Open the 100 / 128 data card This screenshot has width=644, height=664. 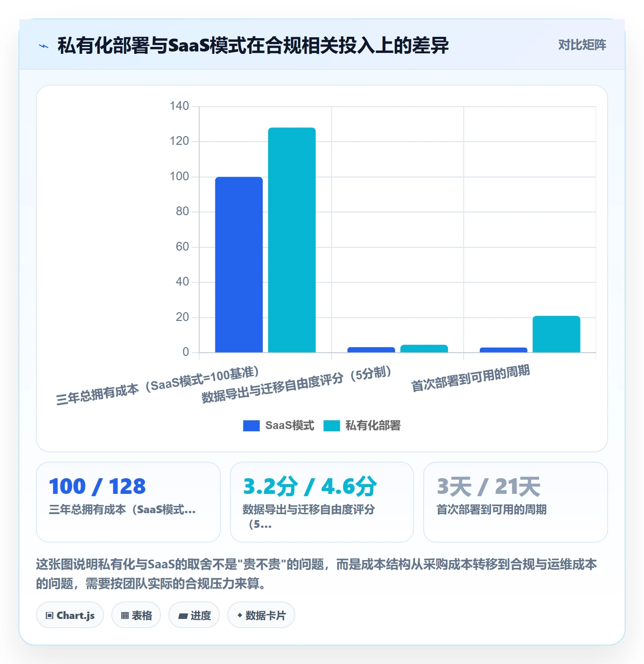[128, 502]
